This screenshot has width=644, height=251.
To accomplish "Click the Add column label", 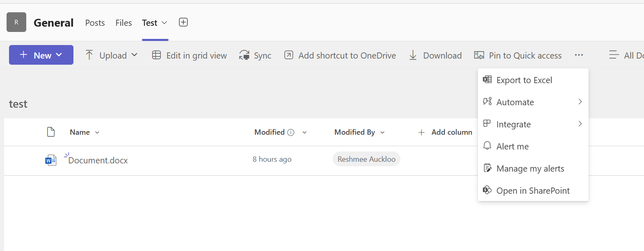I will [452, 132].
